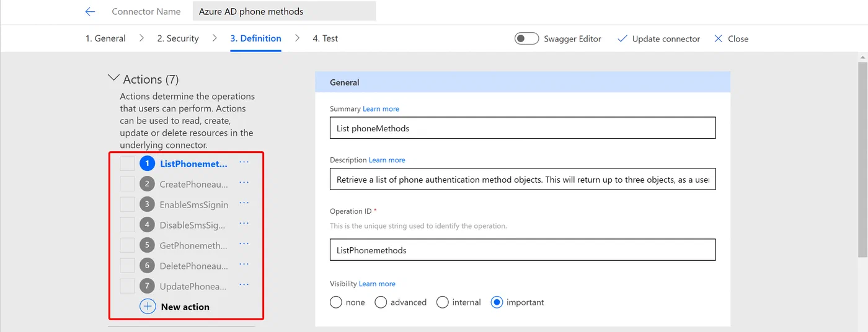Click the Close label in the toolbar
The width and height of the screenshot is (868, 332).
click(x=738, y=38)
